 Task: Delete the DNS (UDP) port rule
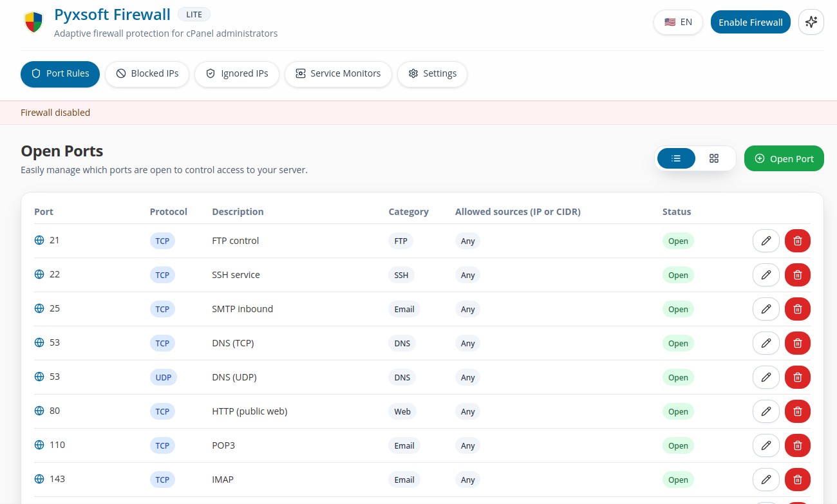pyautogui.click(x=797, y=377)
